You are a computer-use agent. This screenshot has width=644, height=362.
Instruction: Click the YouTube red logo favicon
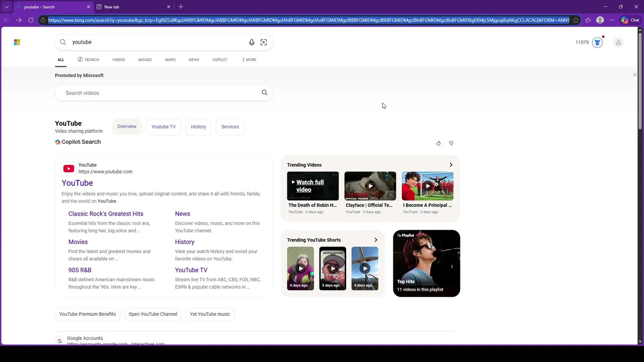pyautogui.click(x=69, y=168)
